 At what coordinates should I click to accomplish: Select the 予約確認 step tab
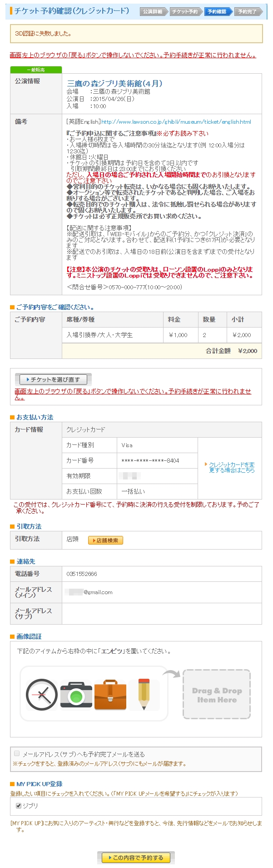pos(217,11)
